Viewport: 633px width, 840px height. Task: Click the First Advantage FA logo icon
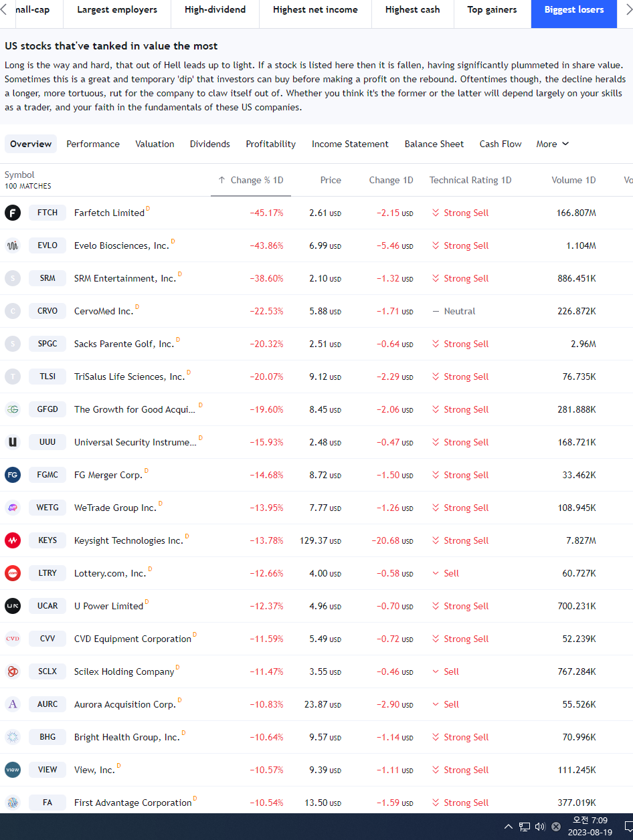point(13,803)
